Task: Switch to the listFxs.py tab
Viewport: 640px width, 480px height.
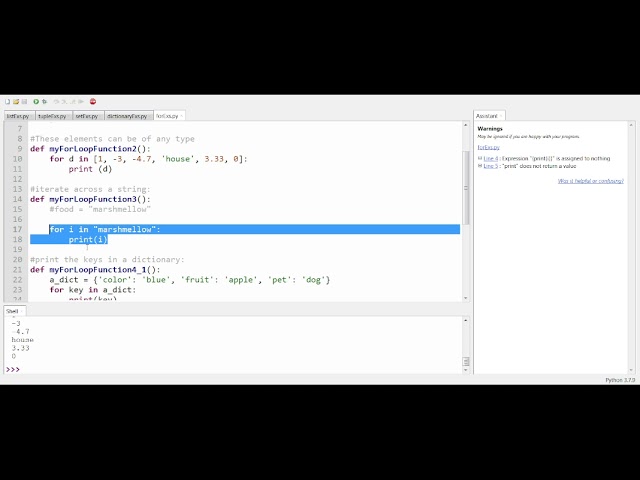Action: (20, 116)
